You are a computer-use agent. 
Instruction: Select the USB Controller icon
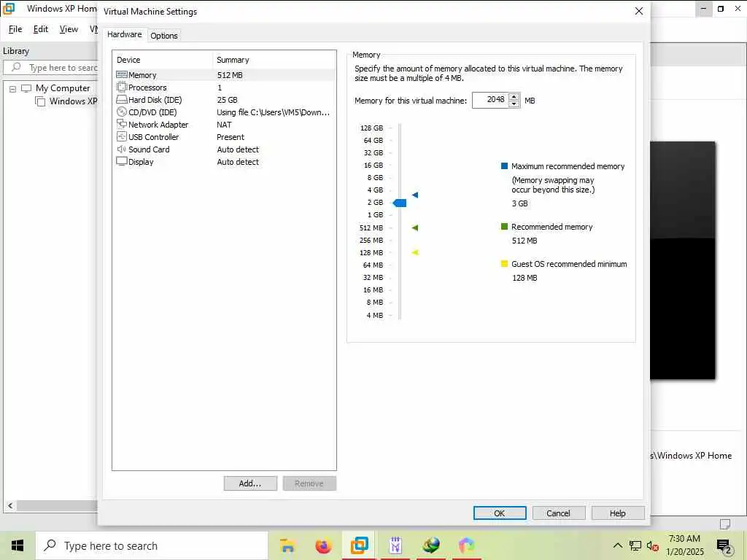coord(122,136)
